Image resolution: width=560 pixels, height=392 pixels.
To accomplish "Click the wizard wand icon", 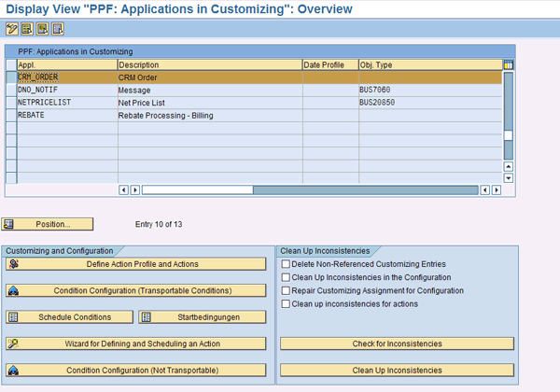I will click(x=12, y=343).
